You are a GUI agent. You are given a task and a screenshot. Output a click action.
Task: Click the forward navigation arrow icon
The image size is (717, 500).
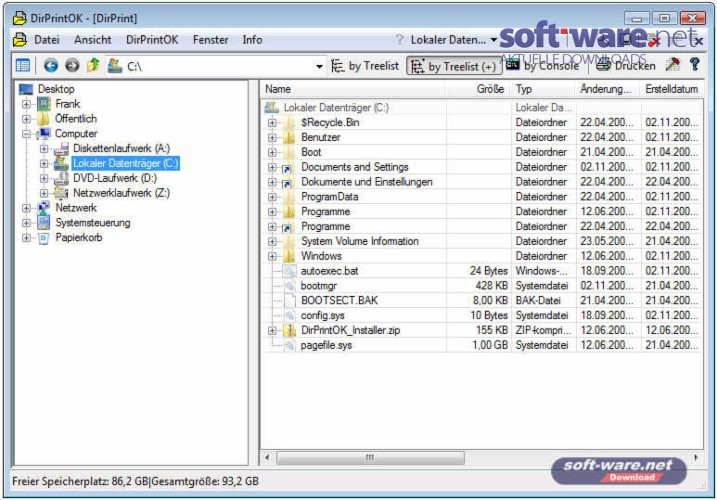(72, 65)
